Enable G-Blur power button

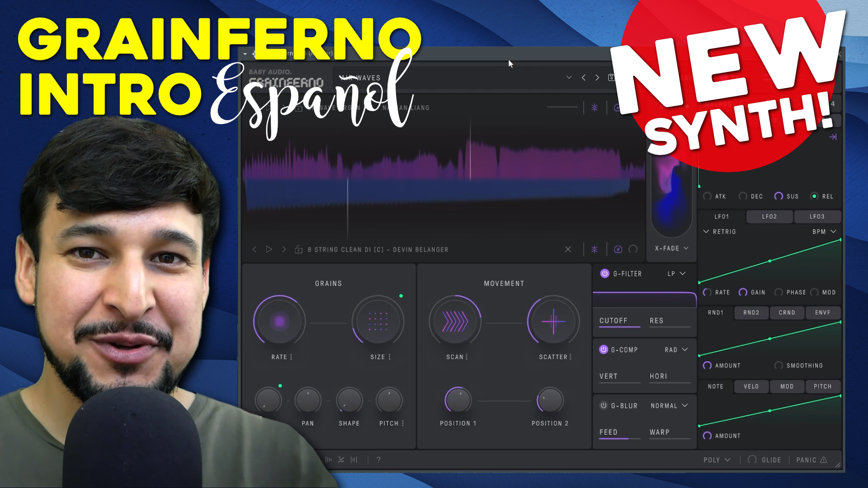coord(604,405)
